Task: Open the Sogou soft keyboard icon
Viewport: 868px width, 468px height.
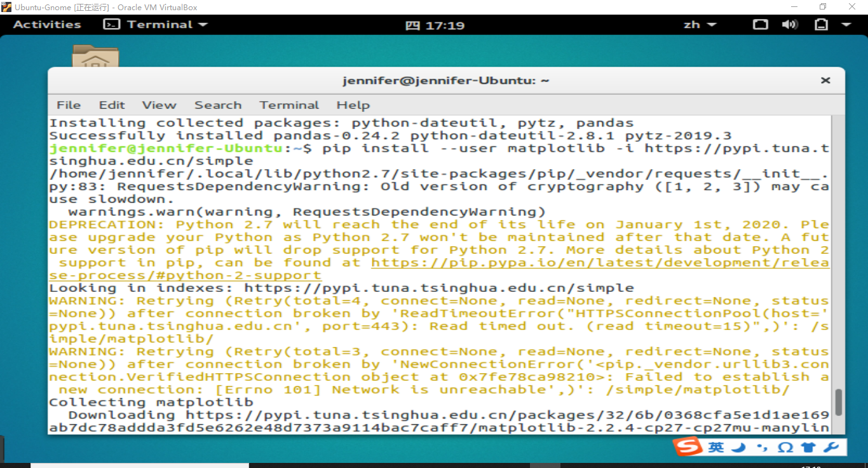Action: tap(785, 448)
